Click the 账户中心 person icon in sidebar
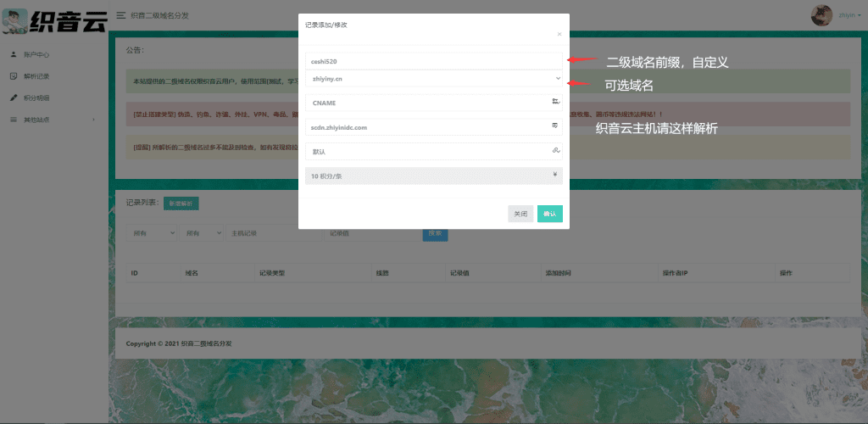Image resolution: width=868 pixels, height=424 pixels. tap(14, 54)
